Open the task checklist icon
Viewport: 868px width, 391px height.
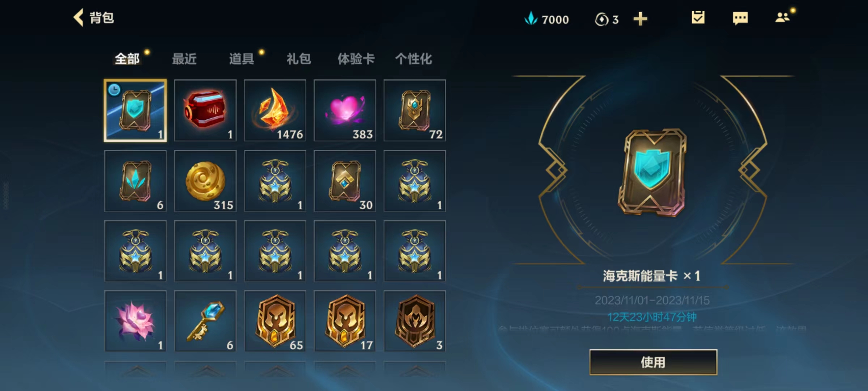698,17
